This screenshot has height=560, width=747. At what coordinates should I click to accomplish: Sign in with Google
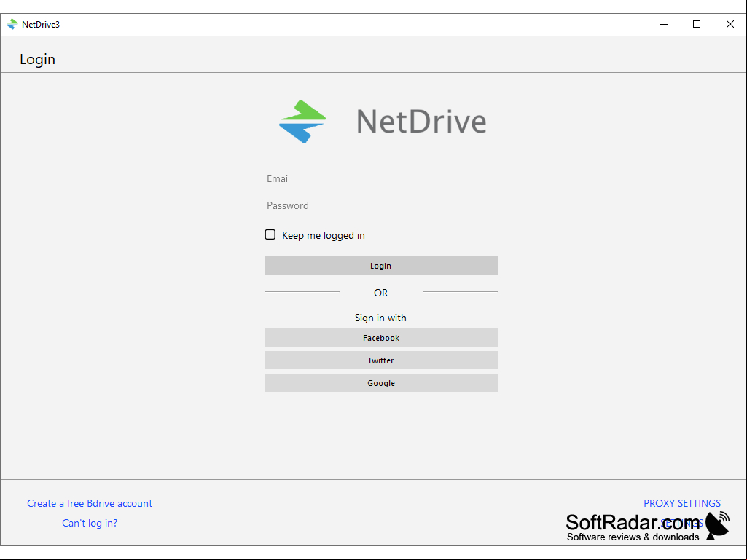(x=380, y=383)
